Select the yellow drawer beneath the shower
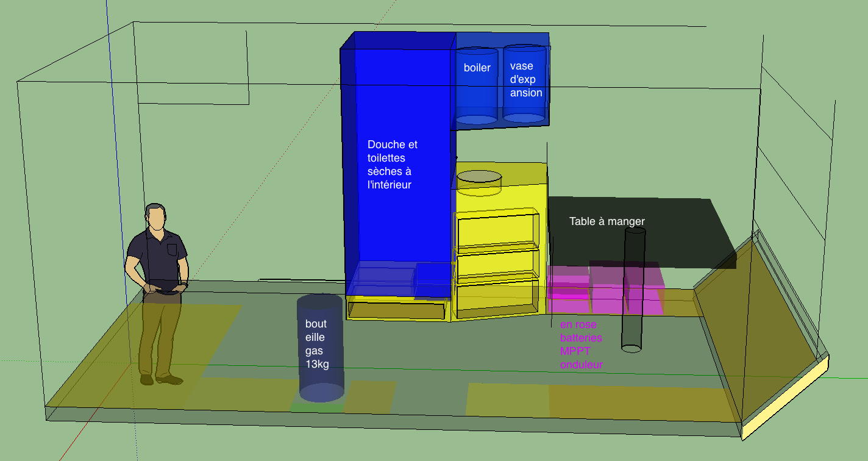 (395, 310)
